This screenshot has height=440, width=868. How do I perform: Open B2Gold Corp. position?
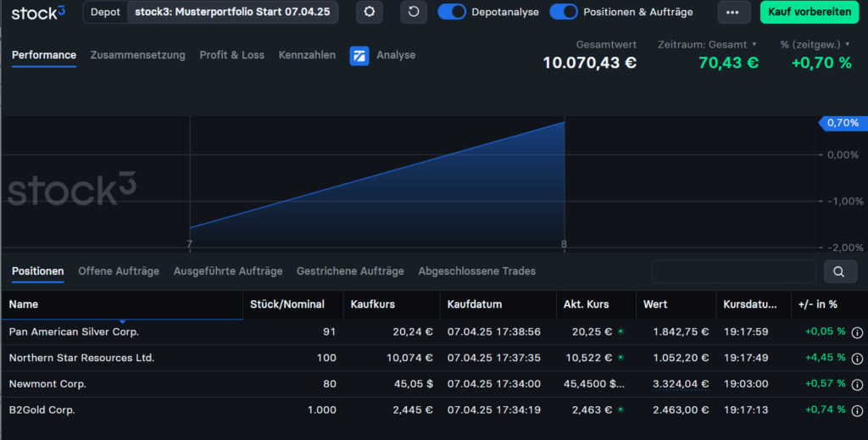42,409
